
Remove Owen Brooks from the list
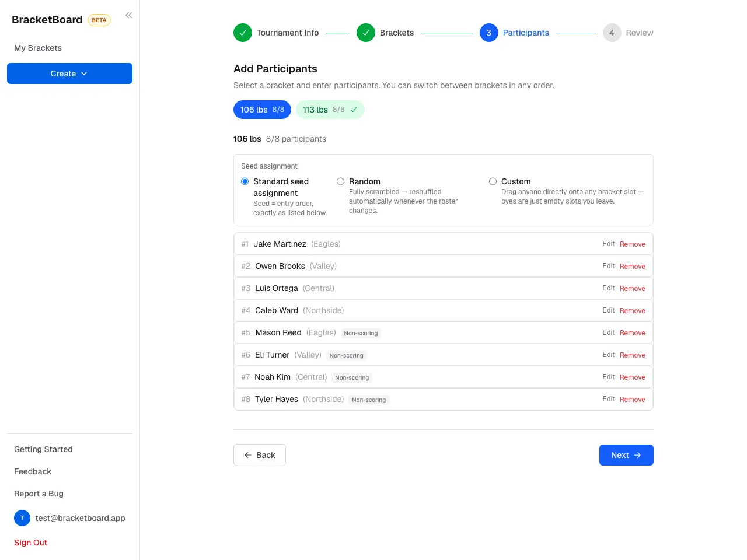[x=633, y=267]
